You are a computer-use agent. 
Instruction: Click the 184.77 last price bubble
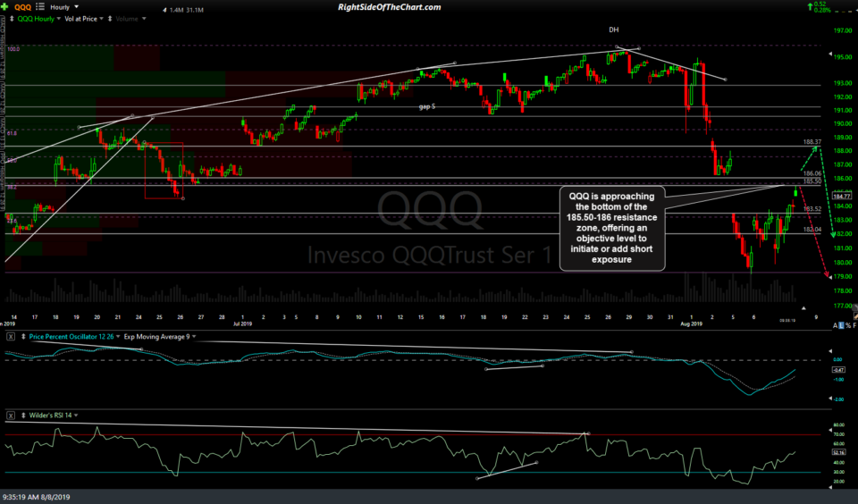[842, 196]
